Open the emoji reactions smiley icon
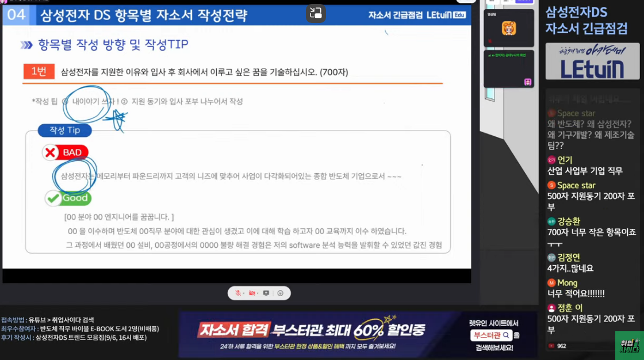 click(x=280, y=293)
